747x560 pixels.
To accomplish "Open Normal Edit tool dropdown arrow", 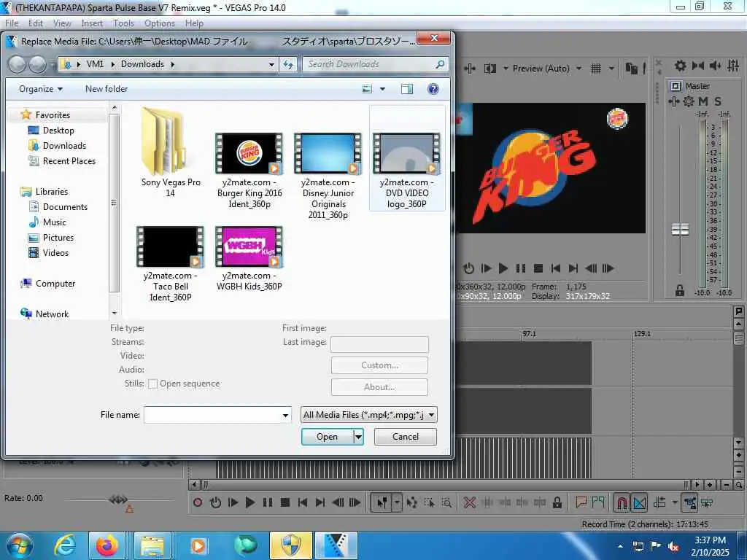I will (397, 502).
